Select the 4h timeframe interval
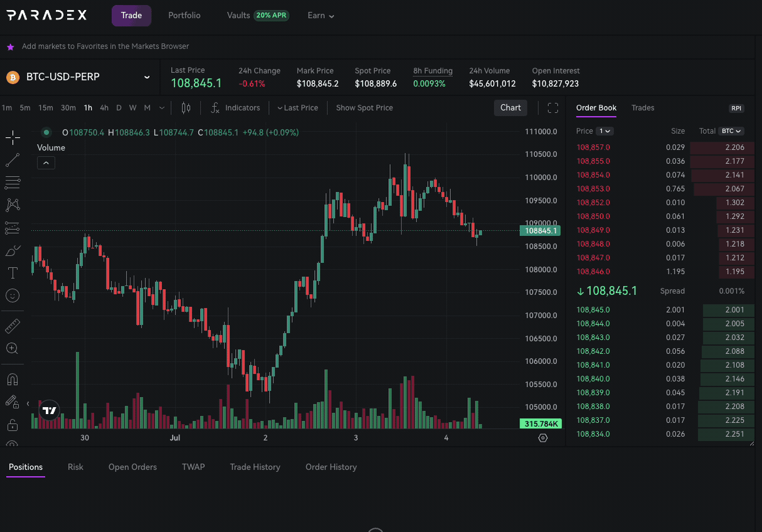 click(x=104, y=108)
